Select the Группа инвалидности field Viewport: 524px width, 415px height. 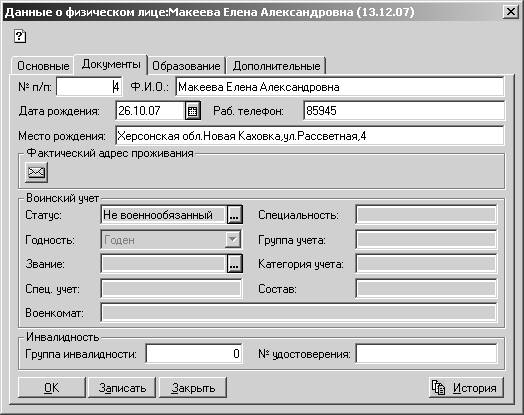[194, 354]
